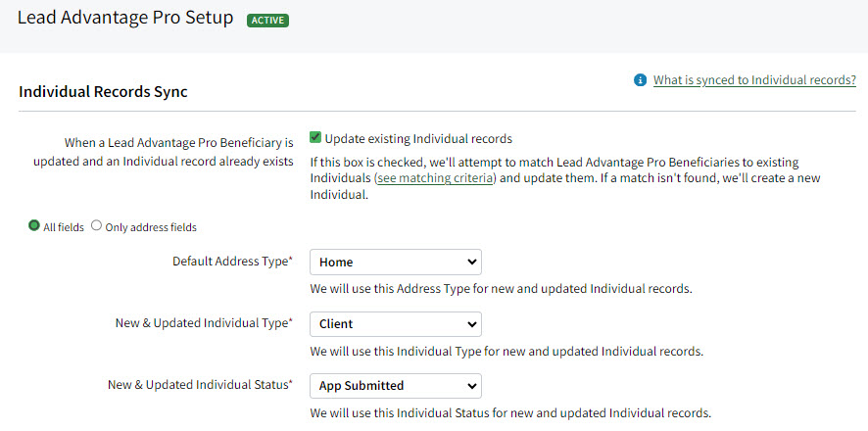Click the 'New & Updated Individual Status' label
This screenshot has height=431, width=868.
point(201,385)
